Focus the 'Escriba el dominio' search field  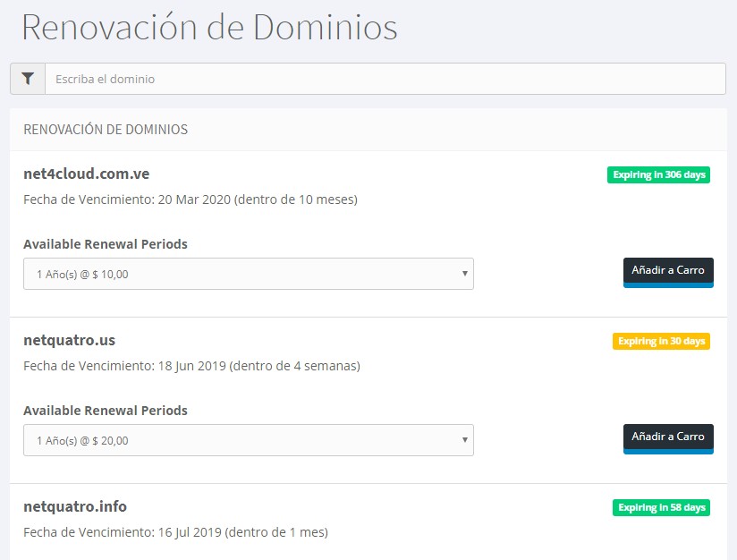point(385,79)
